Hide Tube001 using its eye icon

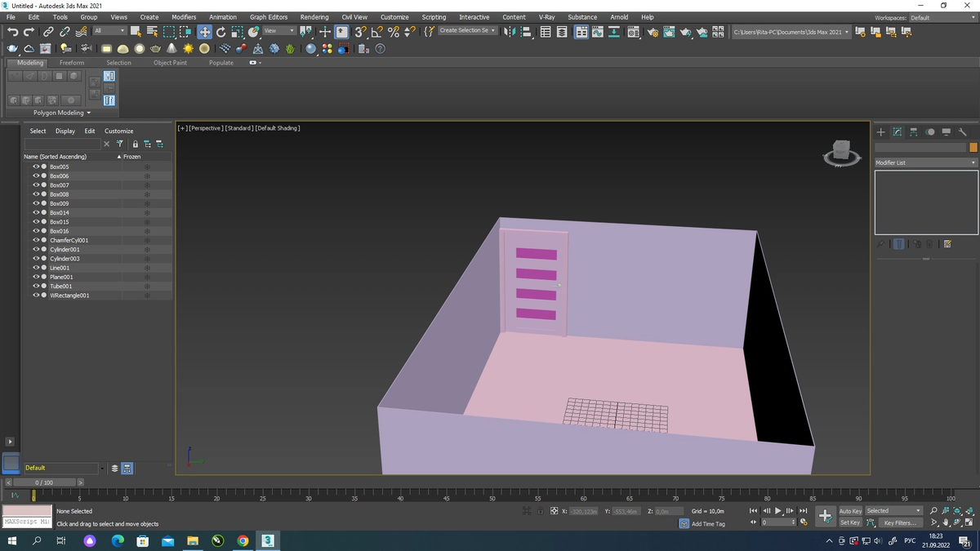coord(36,286)
